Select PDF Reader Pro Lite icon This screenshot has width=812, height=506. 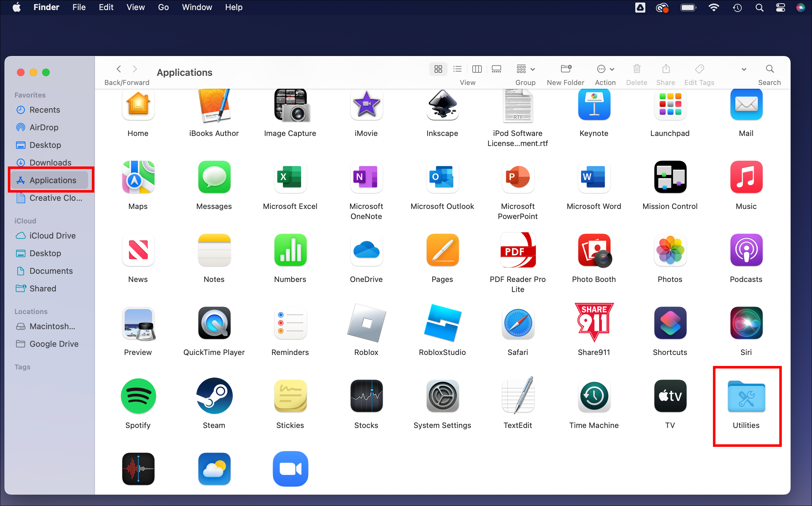(518, 250)
